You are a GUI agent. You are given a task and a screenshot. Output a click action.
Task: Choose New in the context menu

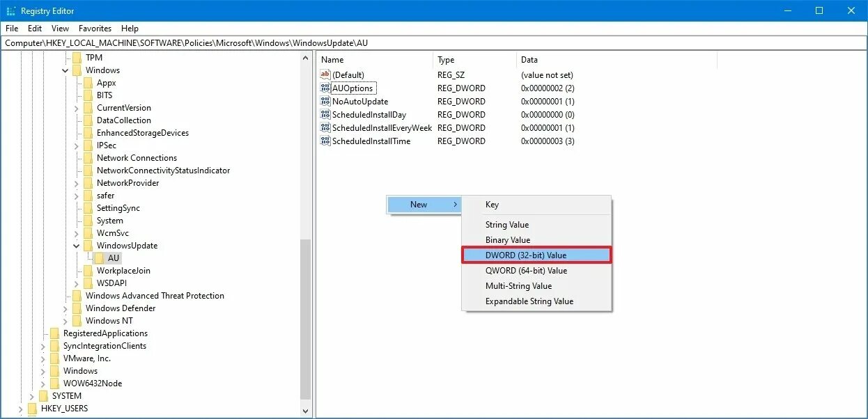(x=424, y=205)
